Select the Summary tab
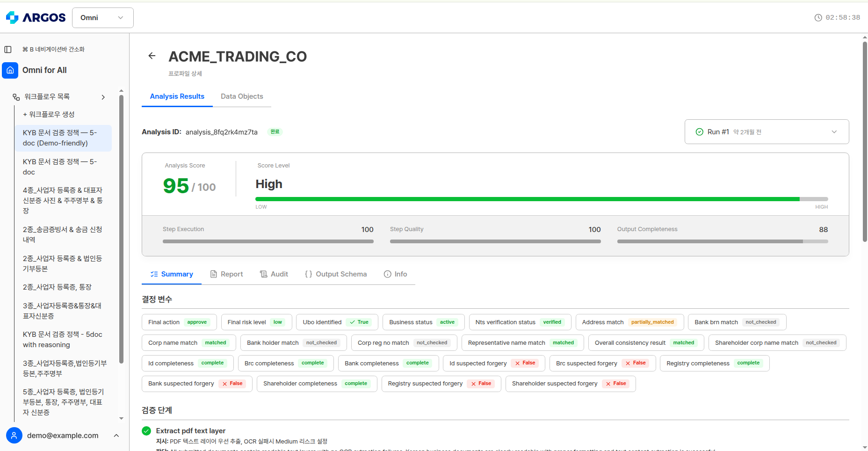 tap(172, 274)
